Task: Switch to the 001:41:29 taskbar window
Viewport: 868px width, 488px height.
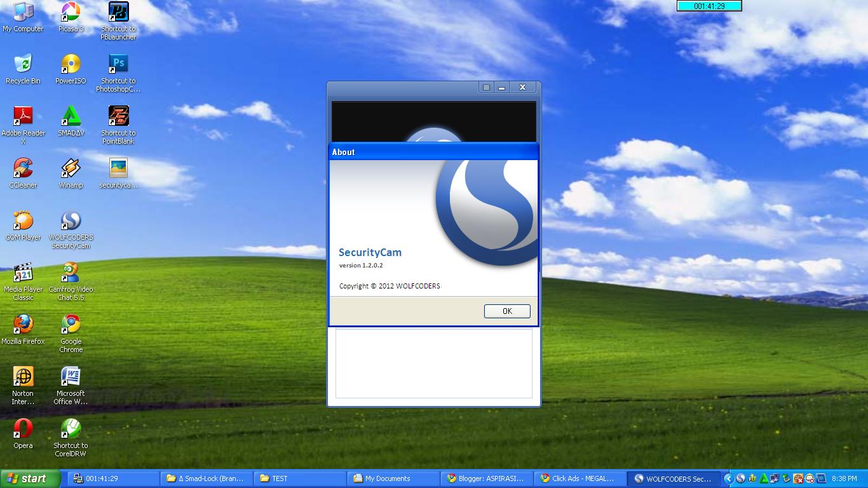Action: [x=114, y=478]
